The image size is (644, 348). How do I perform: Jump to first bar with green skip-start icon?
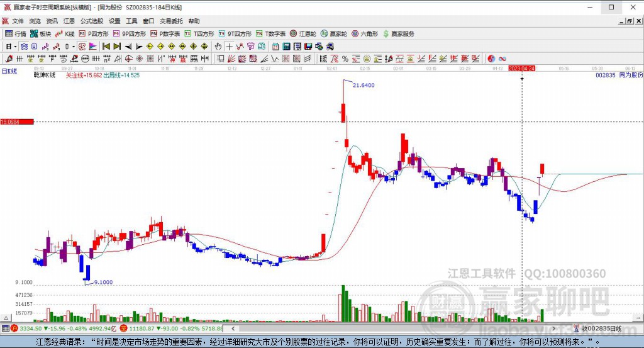point(106,47)
